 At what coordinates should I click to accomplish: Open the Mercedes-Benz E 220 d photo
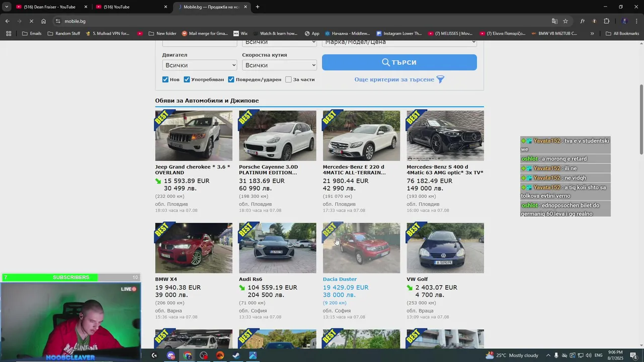361,136
